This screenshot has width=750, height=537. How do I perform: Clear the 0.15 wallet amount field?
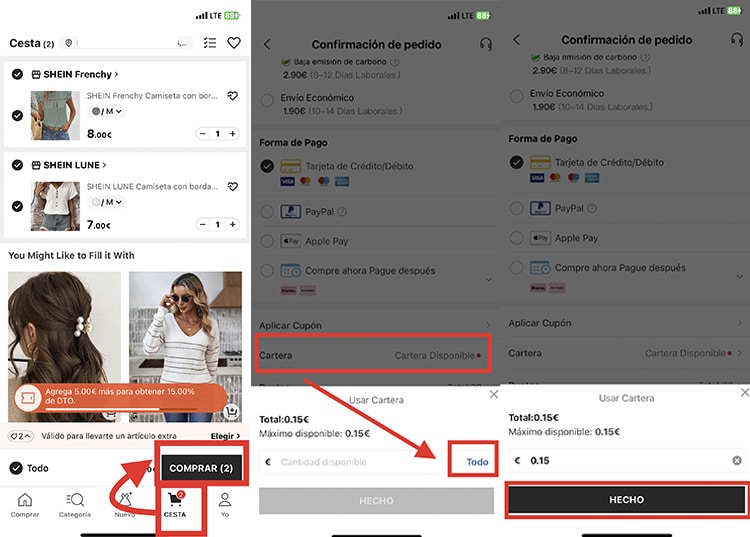737,460
